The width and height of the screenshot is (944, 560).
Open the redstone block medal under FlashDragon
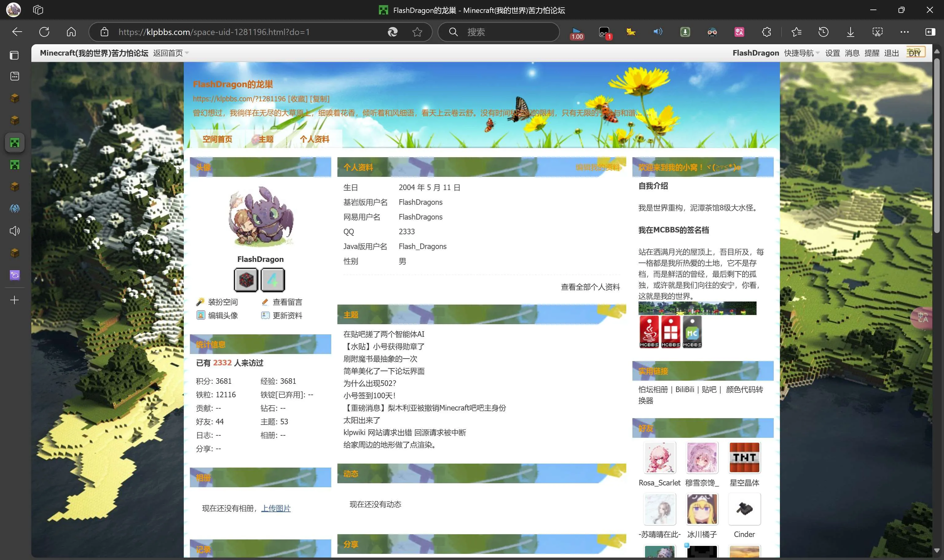tap(246, 280)
